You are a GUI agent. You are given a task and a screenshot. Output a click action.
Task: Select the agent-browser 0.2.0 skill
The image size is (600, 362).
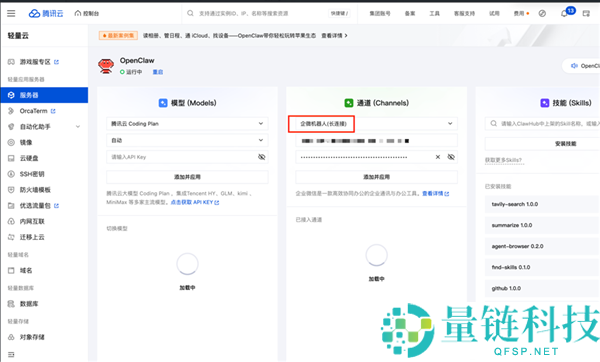click(x=543, y=246)
